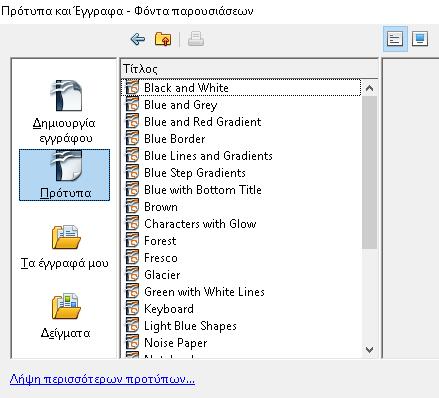
Task: Click the Black and White template icon
Action: [132, 88]
